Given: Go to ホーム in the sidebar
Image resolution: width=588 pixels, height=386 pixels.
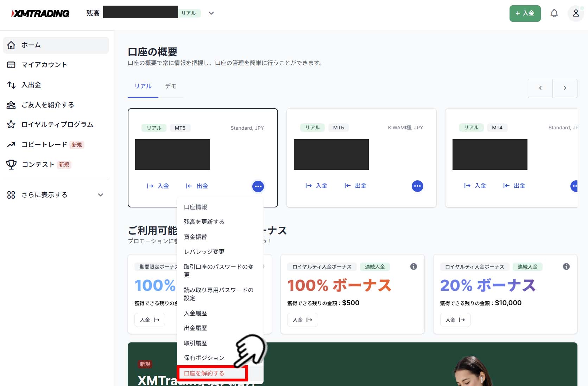Looking at the screenshot, I should (56, 45).
